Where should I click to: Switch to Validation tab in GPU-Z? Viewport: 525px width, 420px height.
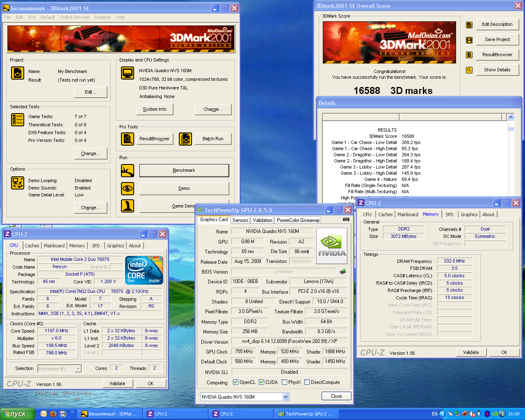262,220
